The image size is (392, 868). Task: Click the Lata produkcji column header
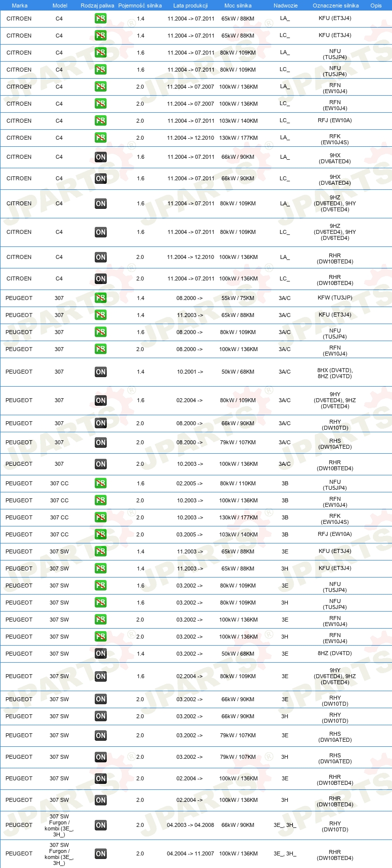coord(190,6)
